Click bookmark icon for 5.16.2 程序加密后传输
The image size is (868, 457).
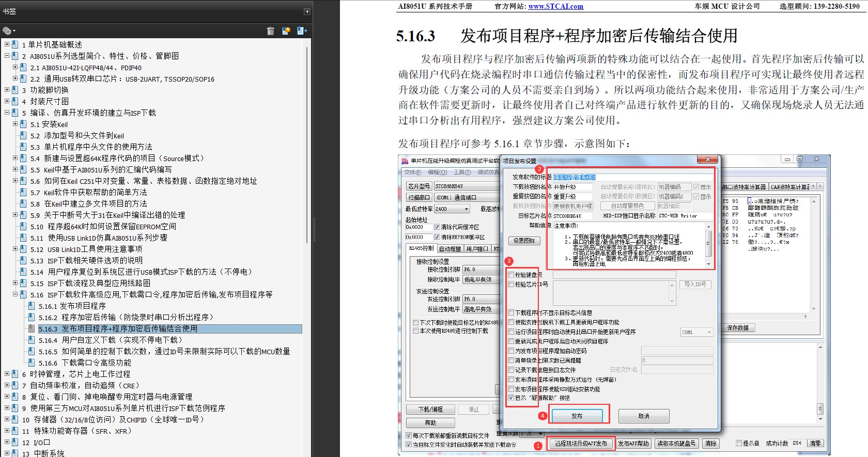(32, 317)
